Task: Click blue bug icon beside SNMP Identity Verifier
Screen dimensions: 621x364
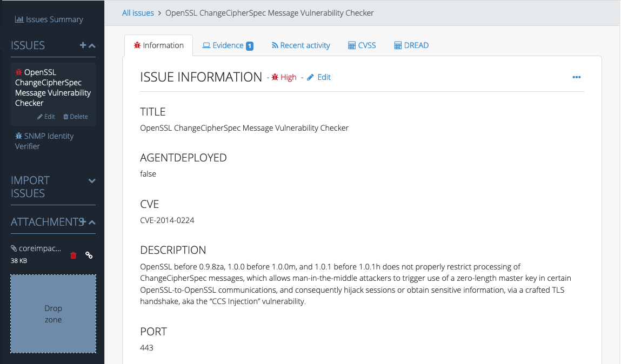Action: pos(18,136)
